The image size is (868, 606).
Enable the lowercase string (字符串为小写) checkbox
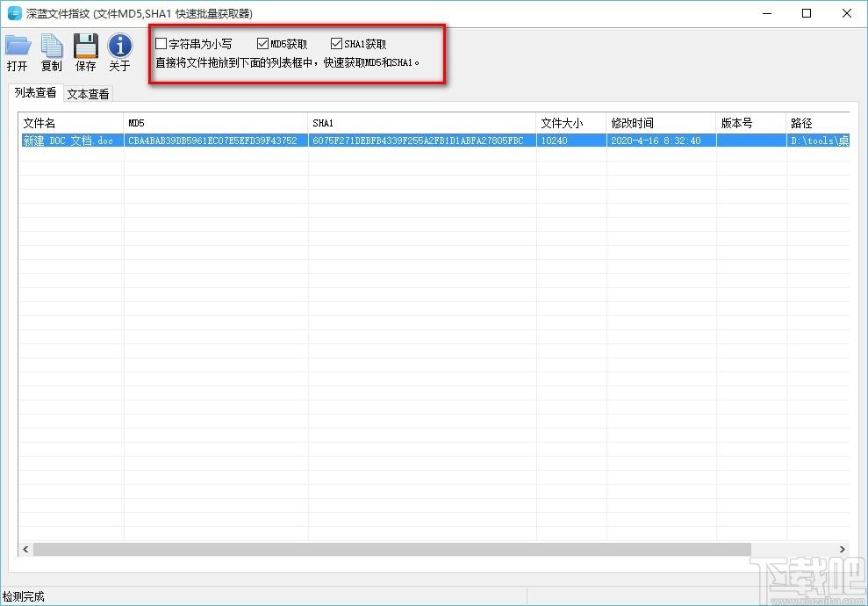tap(161, 44)
